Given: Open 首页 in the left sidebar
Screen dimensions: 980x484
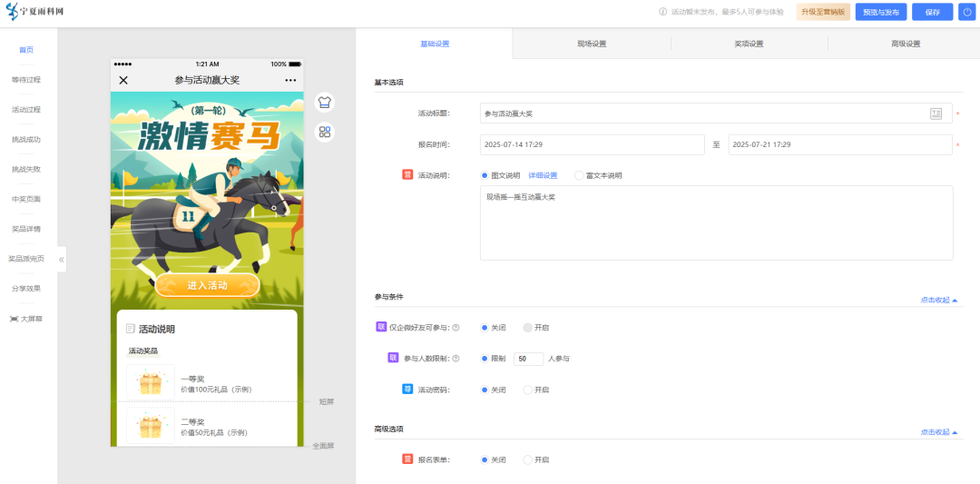Looking at the screenshot, I should pos(26,50).
